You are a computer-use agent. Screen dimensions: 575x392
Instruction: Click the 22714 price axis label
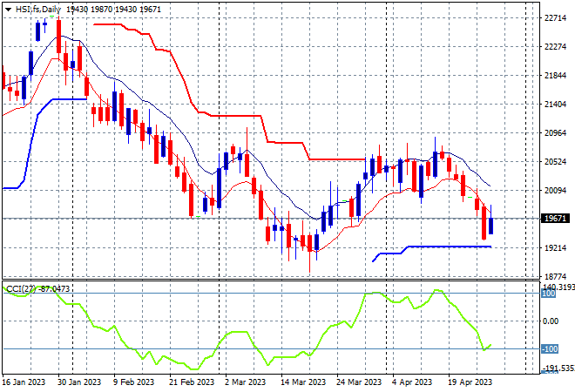click(x=555, y=18)
